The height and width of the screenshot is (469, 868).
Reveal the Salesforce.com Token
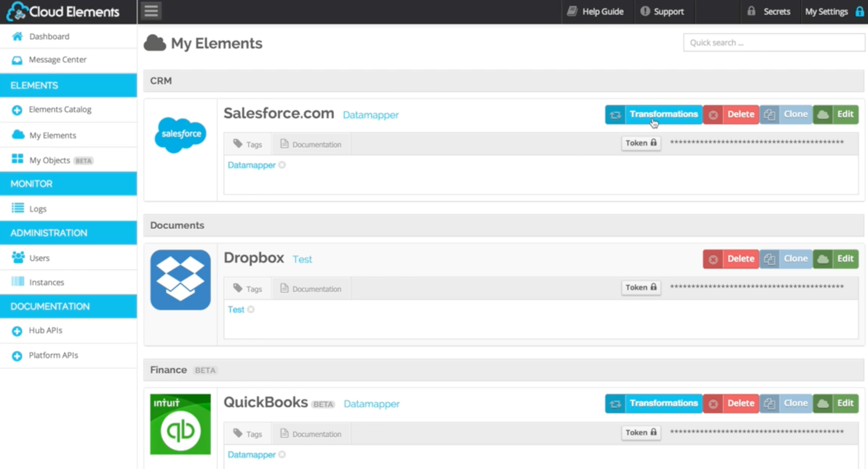tap(641, 143)
